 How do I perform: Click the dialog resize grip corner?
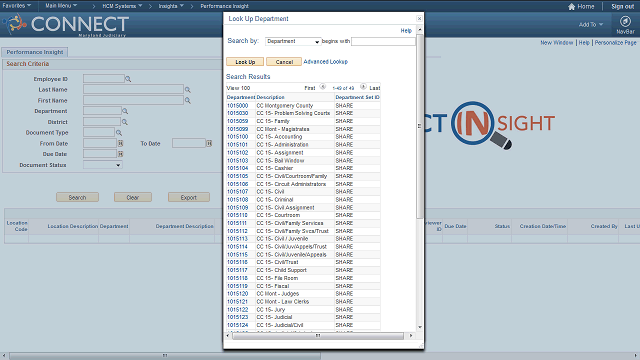[421, 346]
